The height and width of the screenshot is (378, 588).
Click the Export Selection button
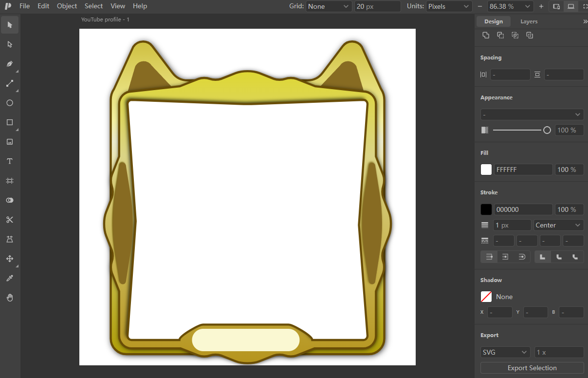pos(532,368)
